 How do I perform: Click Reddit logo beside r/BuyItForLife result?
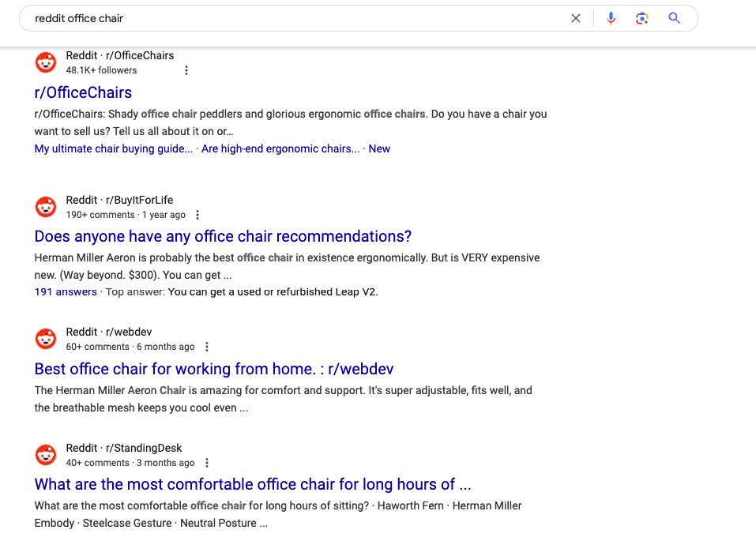click(x=46, y=207)
